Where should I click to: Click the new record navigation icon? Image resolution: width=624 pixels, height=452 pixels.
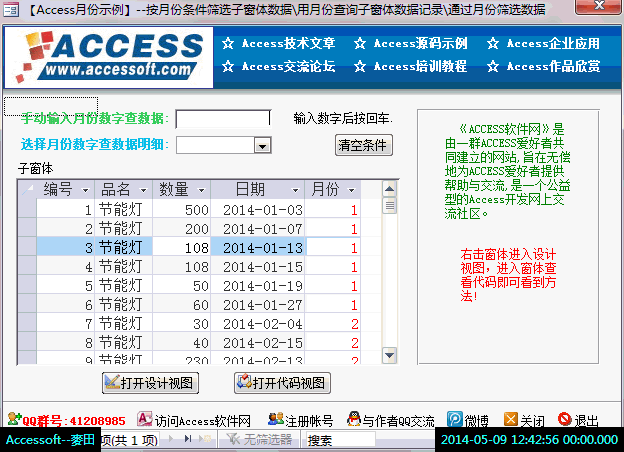[x=207, y=438]
